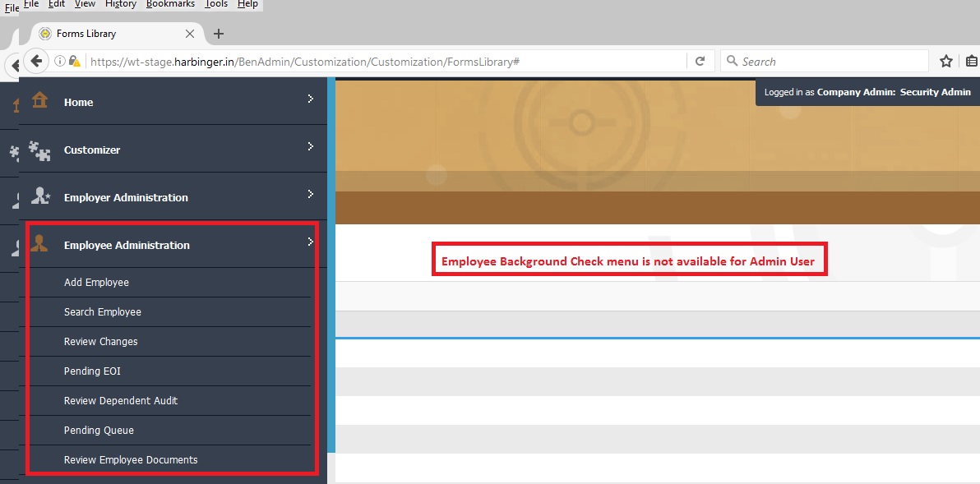Open Pending EOI submenu item
Viewport: 980px width, 484px height.
[x=92, y=371]
